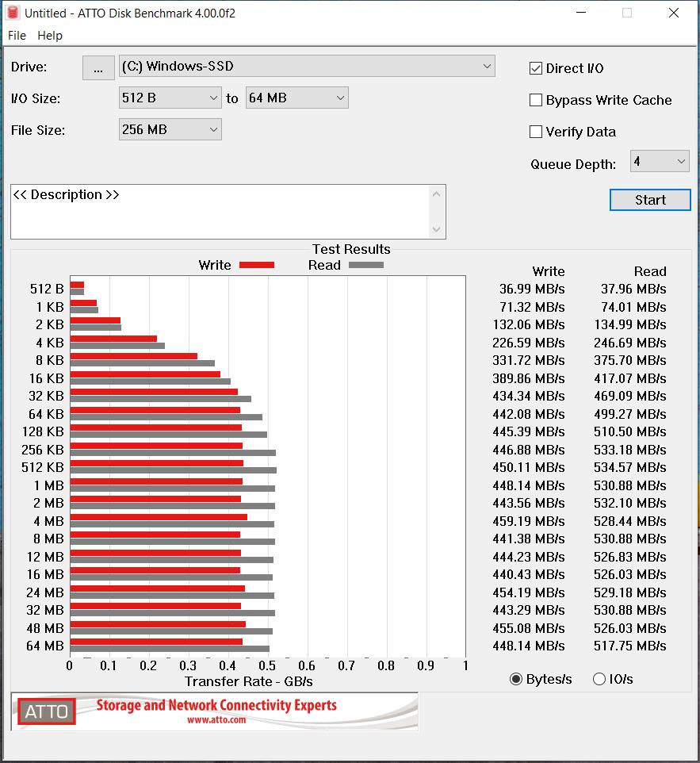Click the description scrollbar up arrow
The image size is (700, 763).
(436, 194)
